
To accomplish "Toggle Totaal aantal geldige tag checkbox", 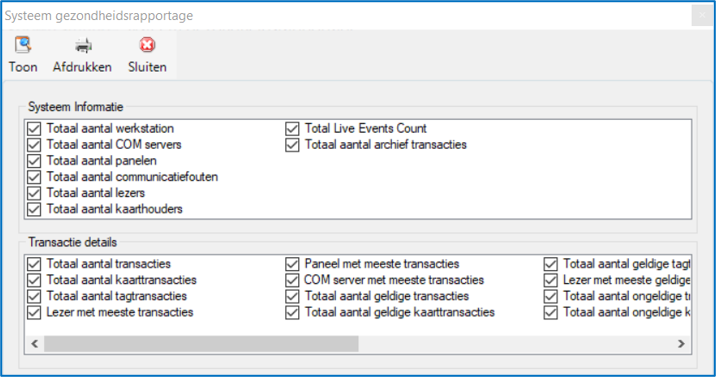I will pos(551,264).
